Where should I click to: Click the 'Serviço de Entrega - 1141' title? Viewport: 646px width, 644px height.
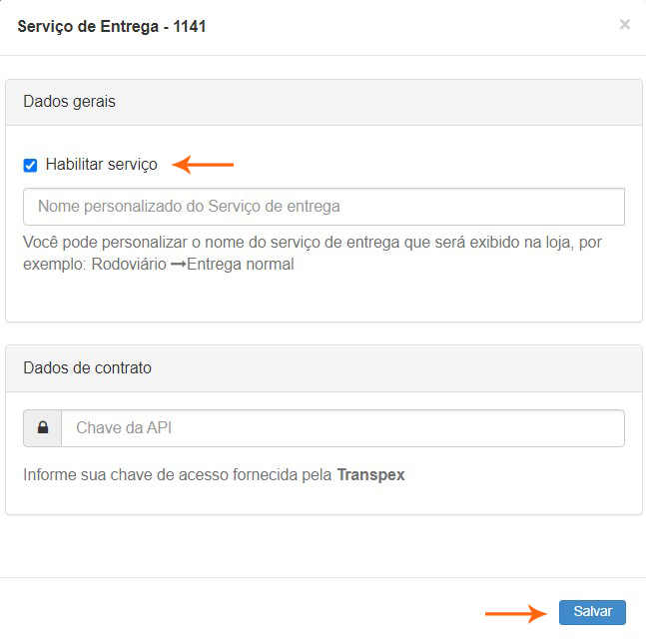click(112, 26)
